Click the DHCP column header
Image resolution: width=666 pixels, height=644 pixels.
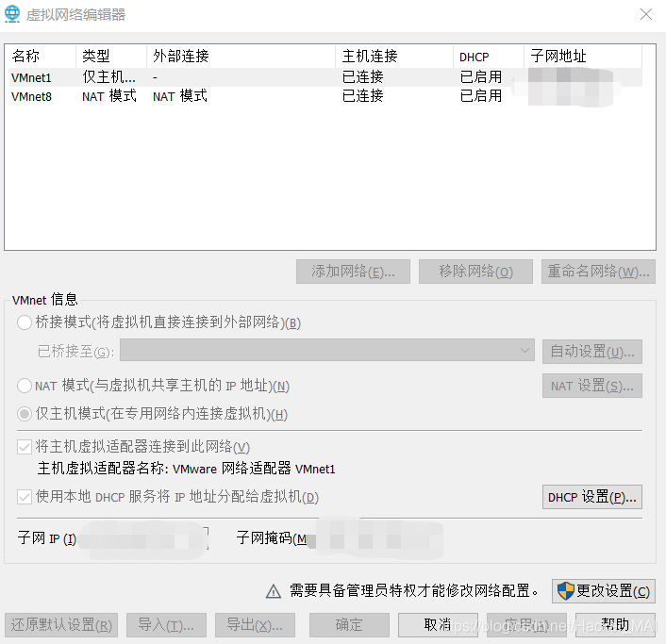(x=489, y=56)
